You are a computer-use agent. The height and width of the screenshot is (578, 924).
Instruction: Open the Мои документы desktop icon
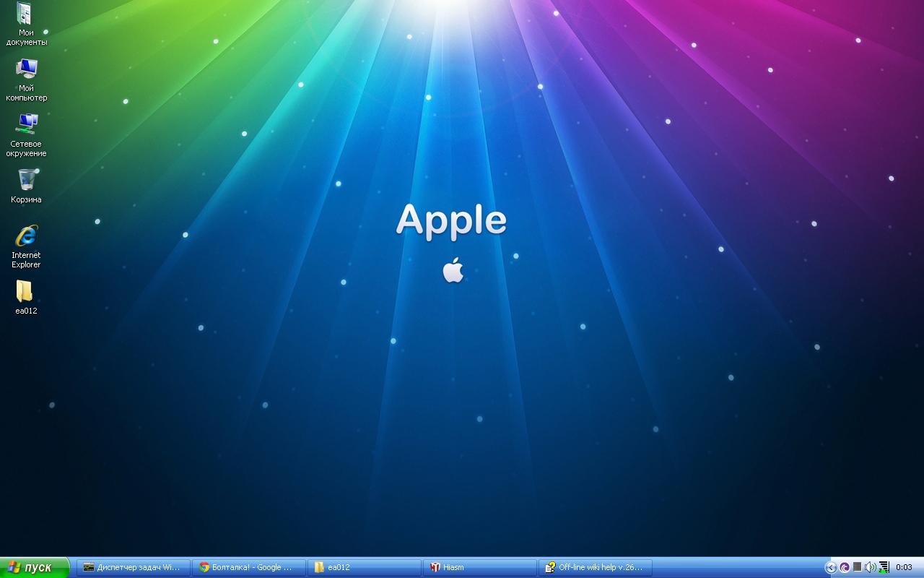[25, 16]
